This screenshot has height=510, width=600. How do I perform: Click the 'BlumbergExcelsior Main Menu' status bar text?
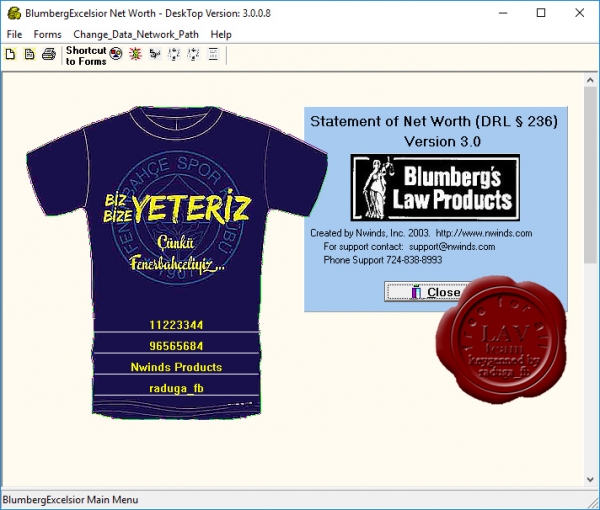(x=70, y=500)
